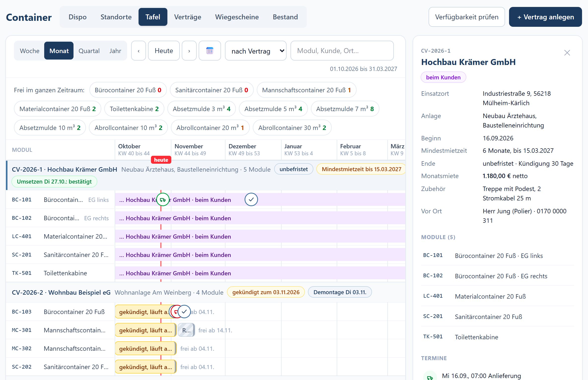Select TK-501 Toilettenkabine in detail panel
Screen dimensions: 588x380
[497, 337]
